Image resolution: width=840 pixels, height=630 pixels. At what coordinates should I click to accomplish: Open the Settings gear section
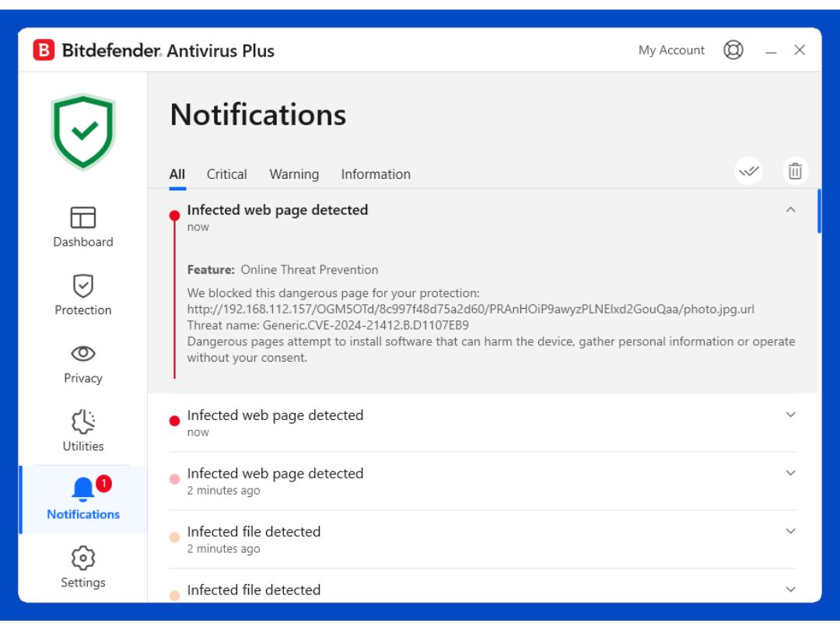pos(83,567)
